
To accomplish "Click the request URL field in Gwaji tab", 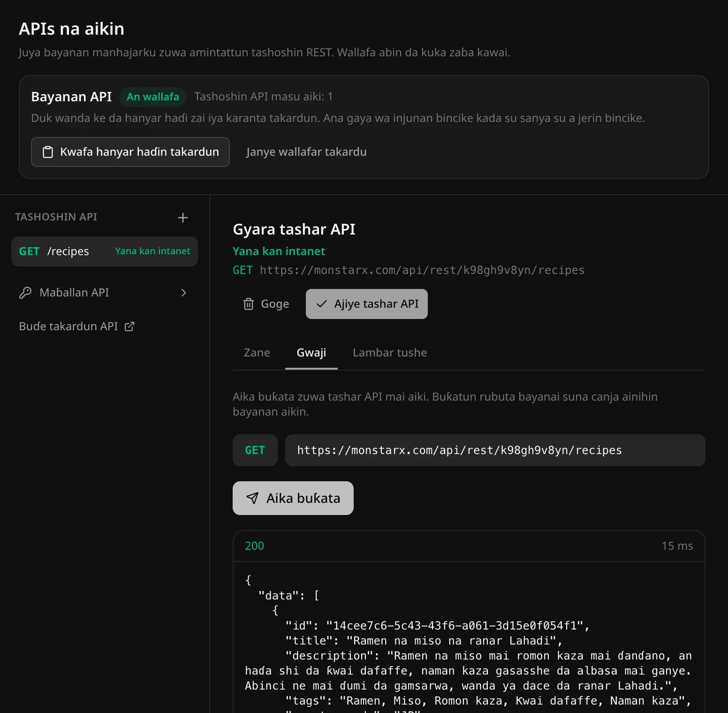I will click(495, 450).
